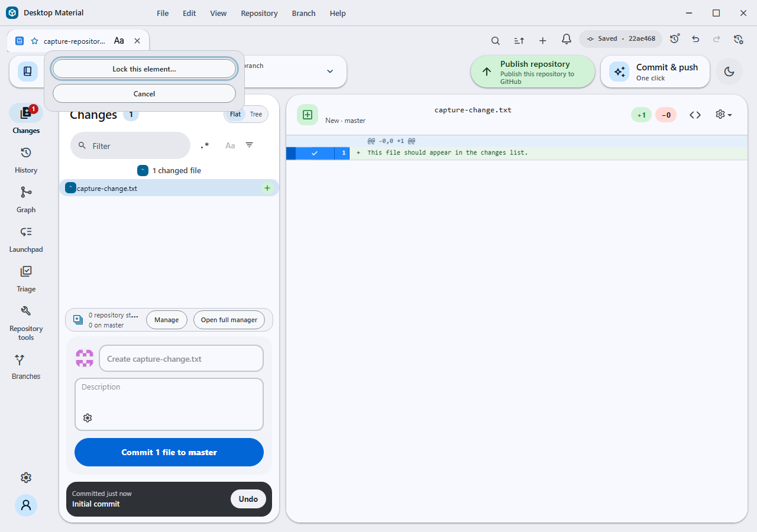Open the Repository menu
This screenshot has height=532, width=757.
[x=259, y=13]
